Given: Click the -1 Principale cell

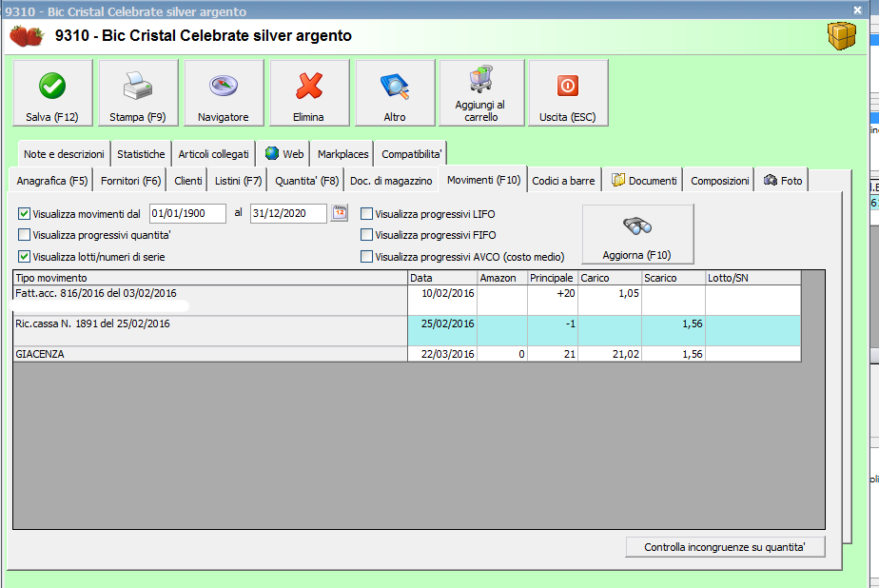Looking at the screenshot, I should pos(553,331).
